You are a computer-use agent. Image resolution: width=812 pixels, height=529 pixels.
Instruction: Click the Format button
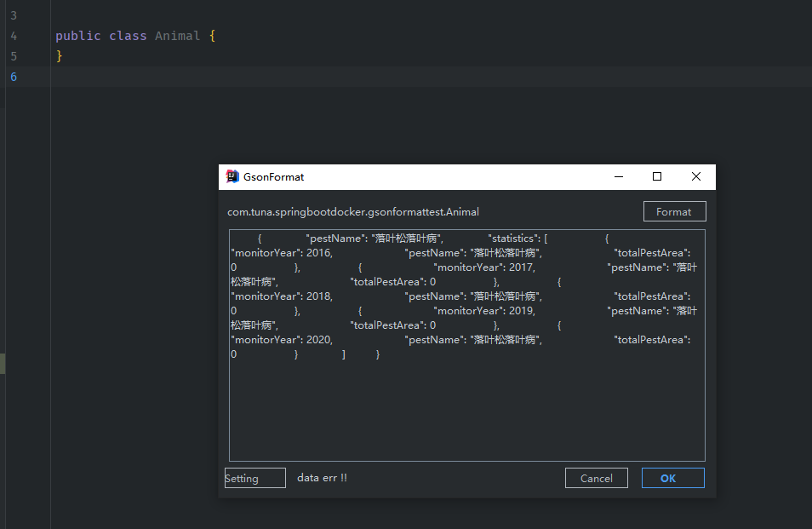tap(674, 211)
